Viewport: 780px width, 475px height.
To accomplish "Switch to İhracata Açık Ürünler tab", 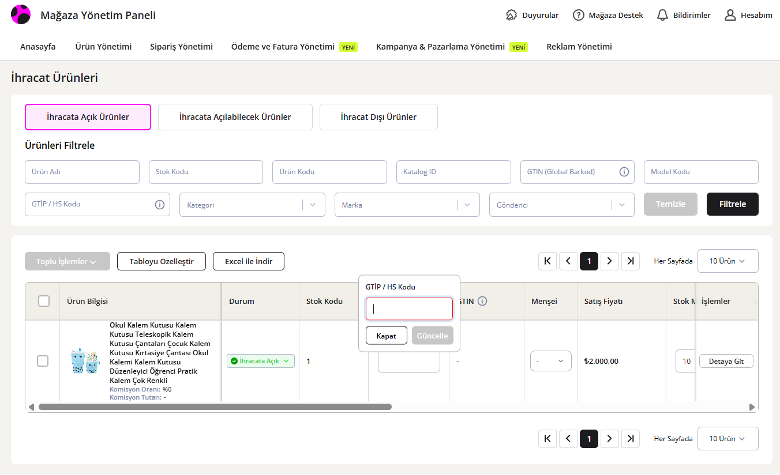I will (x=88, y=117).
